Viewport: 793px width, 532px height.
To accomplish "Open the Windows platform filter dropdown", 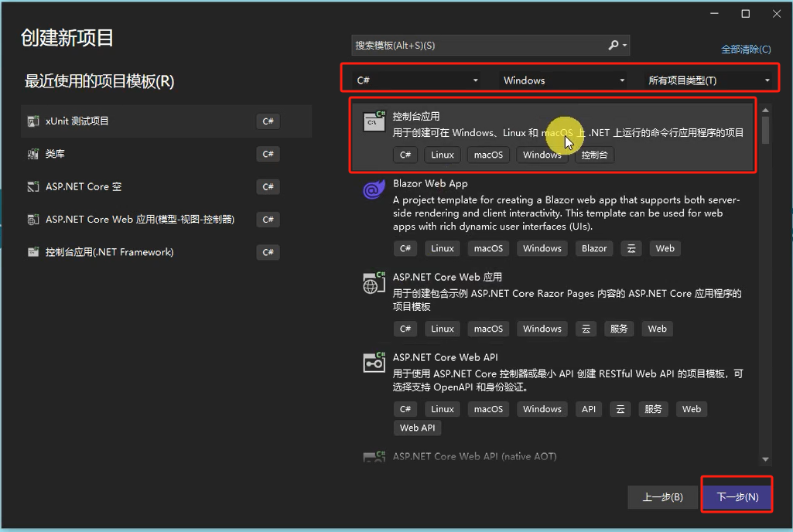I will pyautogui.click(x=563, y=80).
